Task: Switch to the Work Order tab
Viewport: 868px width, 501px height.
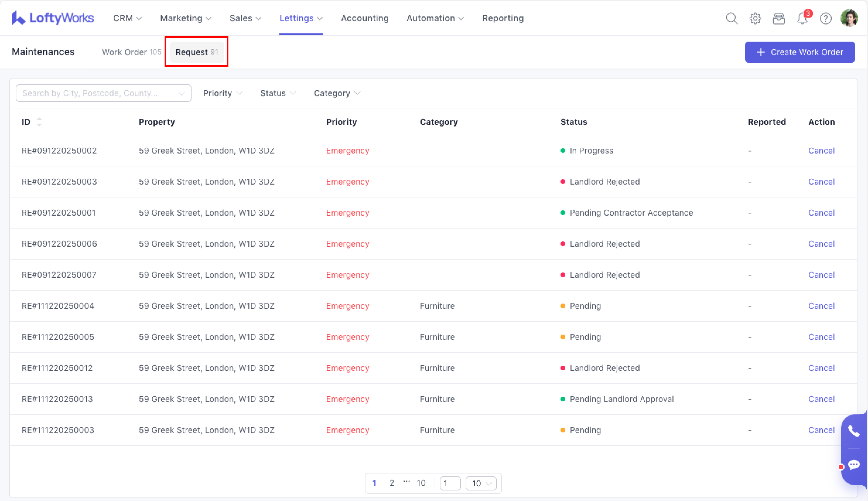Action: tap(131, 52)
